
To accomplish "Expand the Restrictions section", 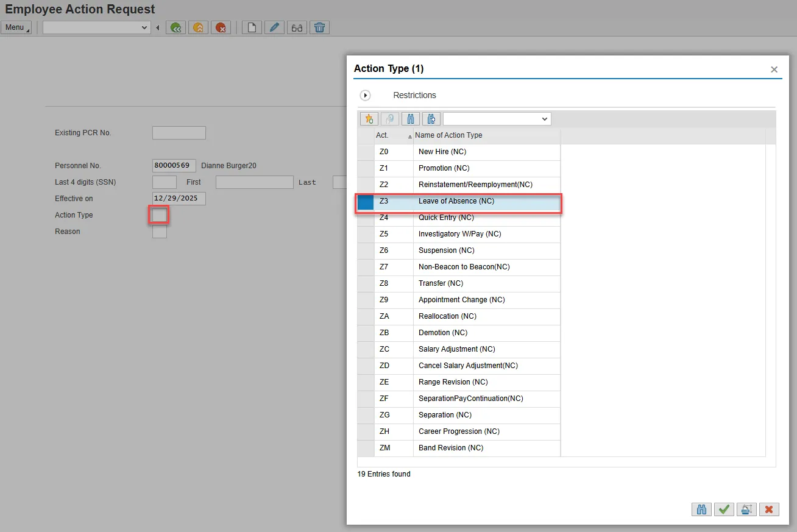I will pyautogui.click(x=366, y=96).
